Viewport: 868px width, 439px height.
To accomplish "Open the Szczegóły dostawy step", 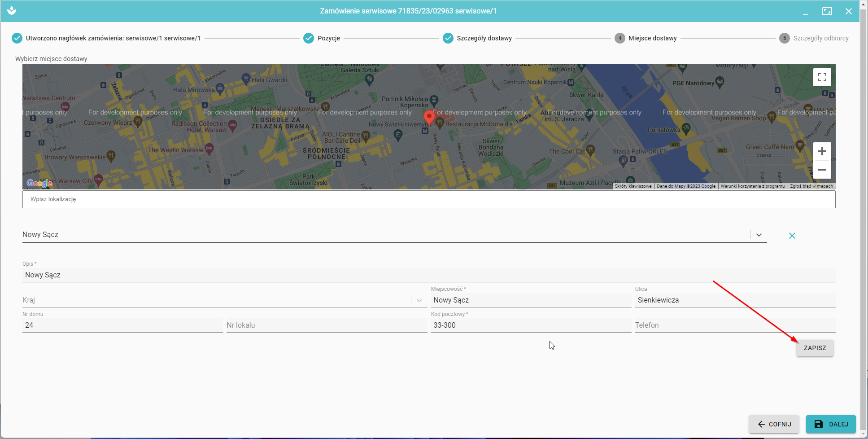I will point(477,38).
